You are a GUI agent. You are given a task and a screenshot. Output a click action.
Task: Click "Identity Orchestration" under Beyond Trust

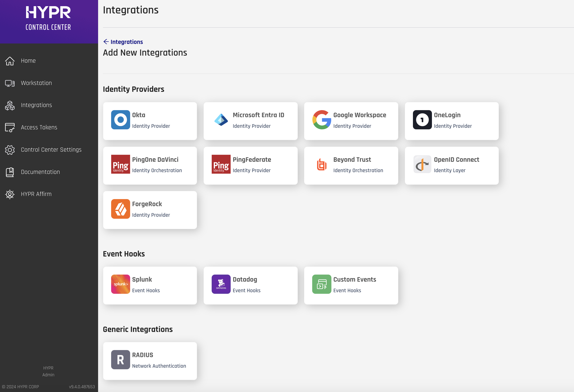click(358, 170)
